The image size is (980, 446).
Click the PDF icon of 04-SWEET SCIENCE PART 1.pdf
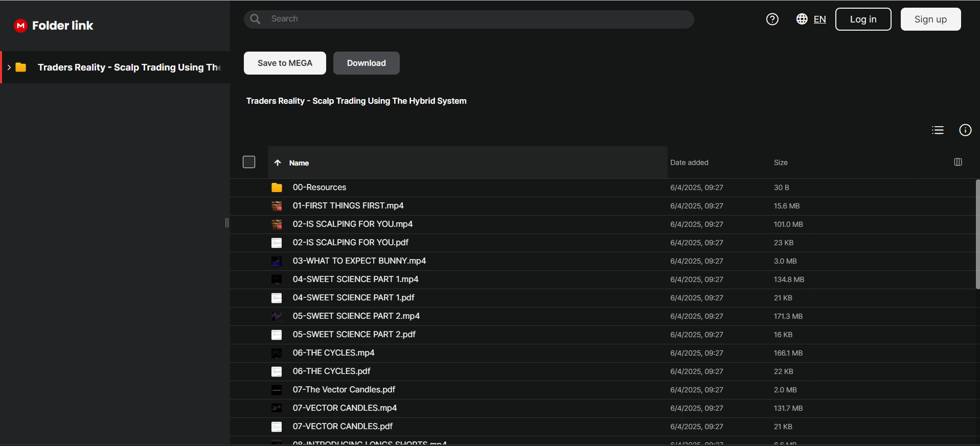(x=277, y=298)
